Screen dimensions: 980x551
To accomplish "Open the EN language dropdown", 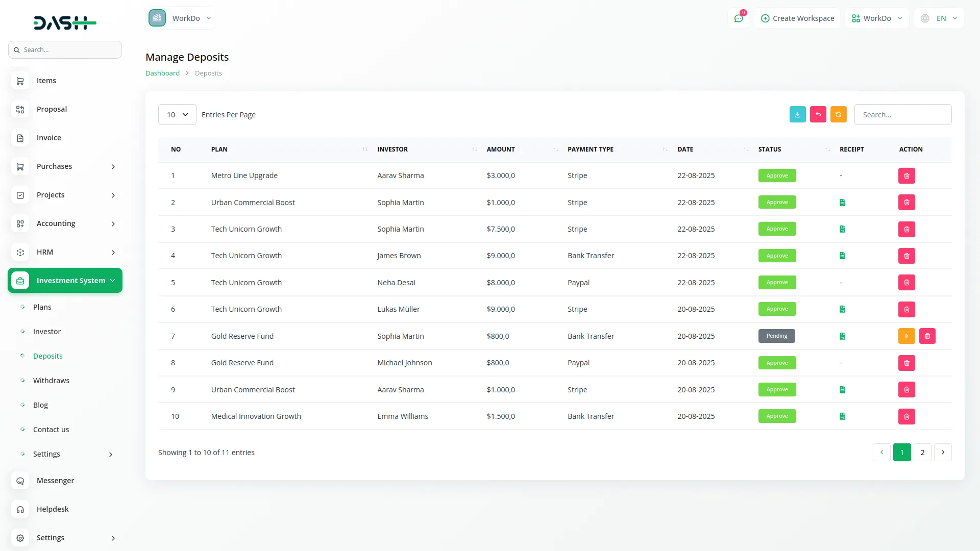I will tap(940, 18).
